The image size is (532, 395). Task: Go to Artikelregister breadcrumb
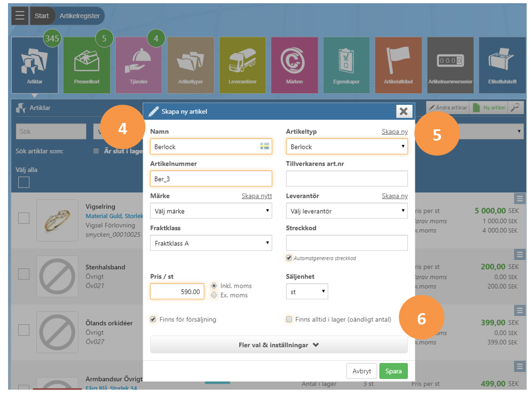80,16
